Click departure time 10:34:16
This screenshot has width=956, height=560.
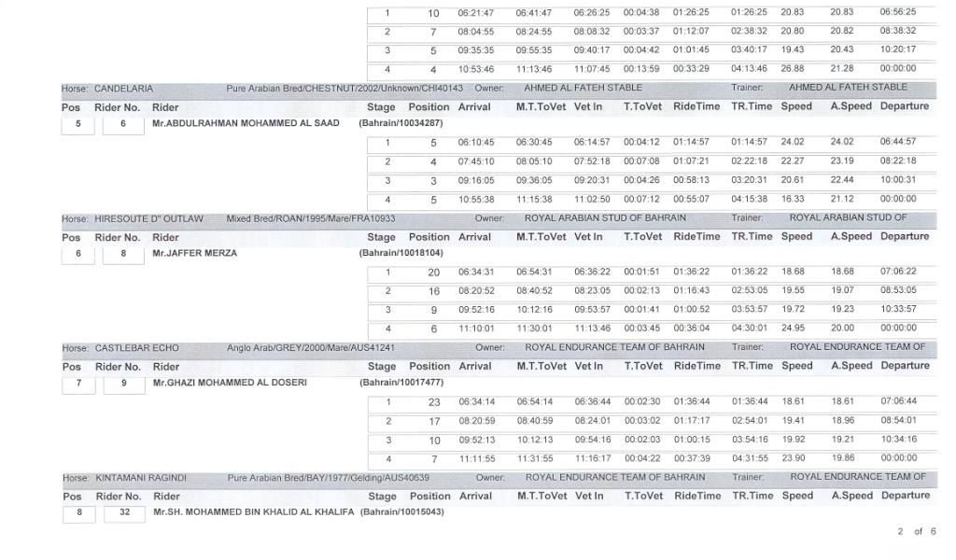(899, 440)
